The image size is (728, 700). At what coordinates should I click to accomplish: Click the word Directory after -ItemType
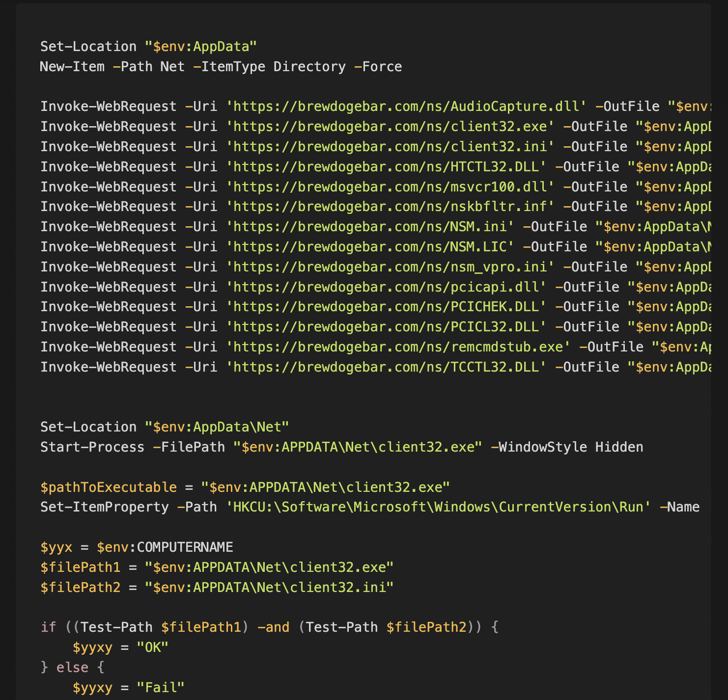pyautogui.click(x=309, y=67)
